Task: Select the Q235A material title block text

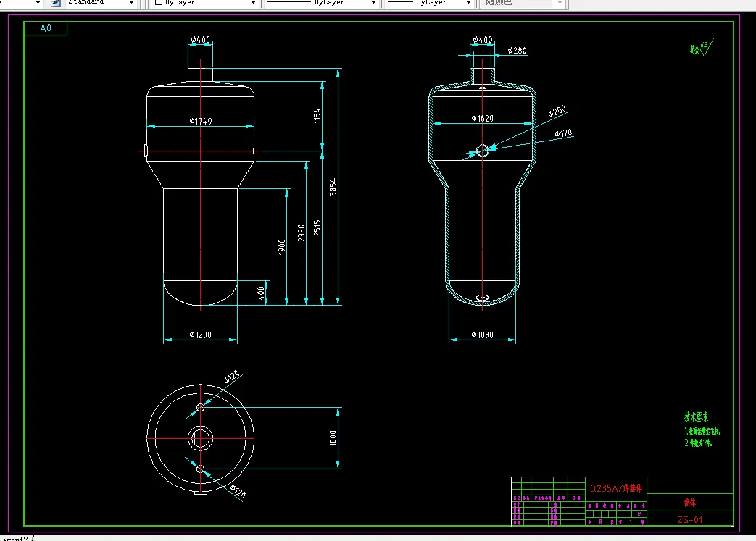Action: tap(616, 488)
